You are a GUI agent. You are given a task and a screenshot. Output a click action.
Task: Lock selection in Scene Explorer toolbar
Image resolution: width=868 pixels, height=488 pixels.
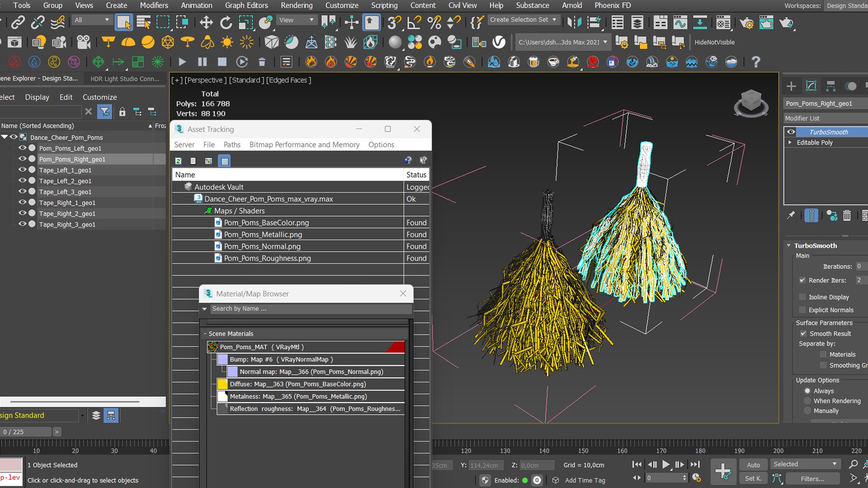(122, 112)
